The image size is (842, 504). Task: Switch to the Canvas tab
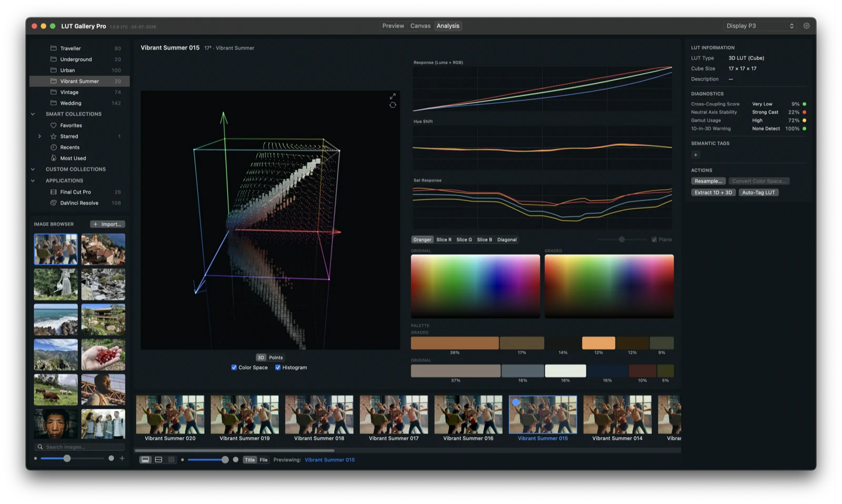(420, 26)
